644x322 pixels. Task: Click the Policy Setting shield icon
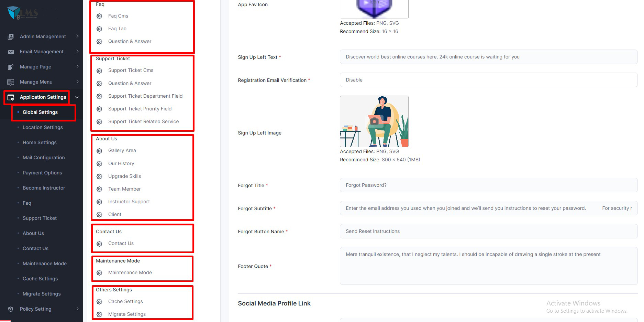tap(11, 309)
